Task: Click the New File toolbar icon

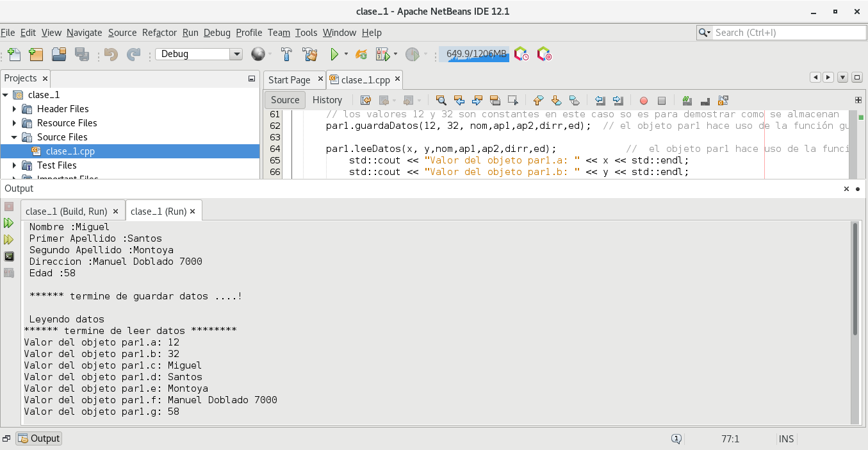Action: point(13,54)
